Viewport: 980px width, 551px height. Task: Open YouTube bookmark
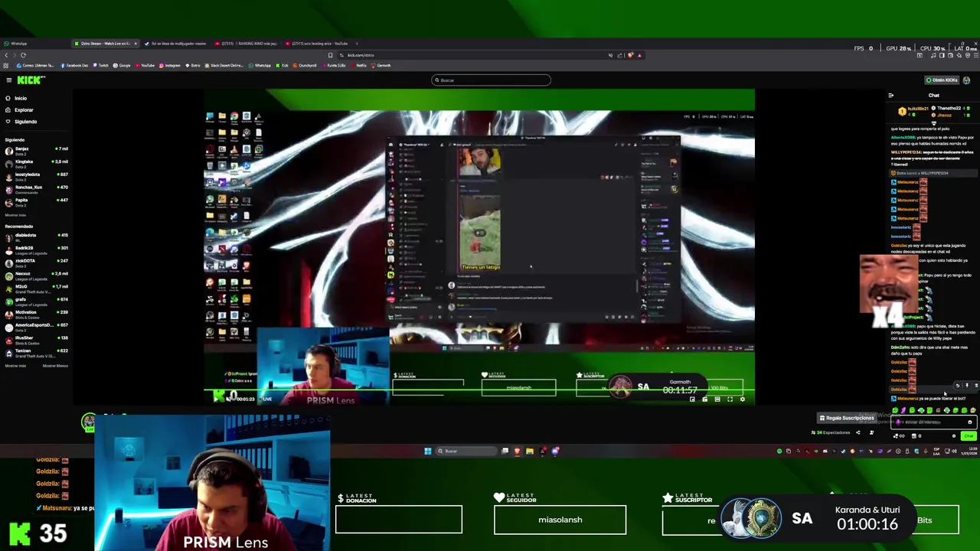(x=145, y=66)
